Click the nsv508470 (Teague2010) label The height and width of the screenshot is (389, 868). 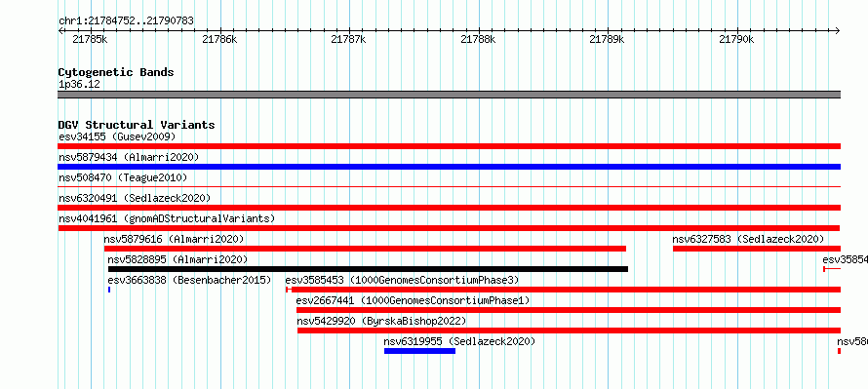(123, 177)
